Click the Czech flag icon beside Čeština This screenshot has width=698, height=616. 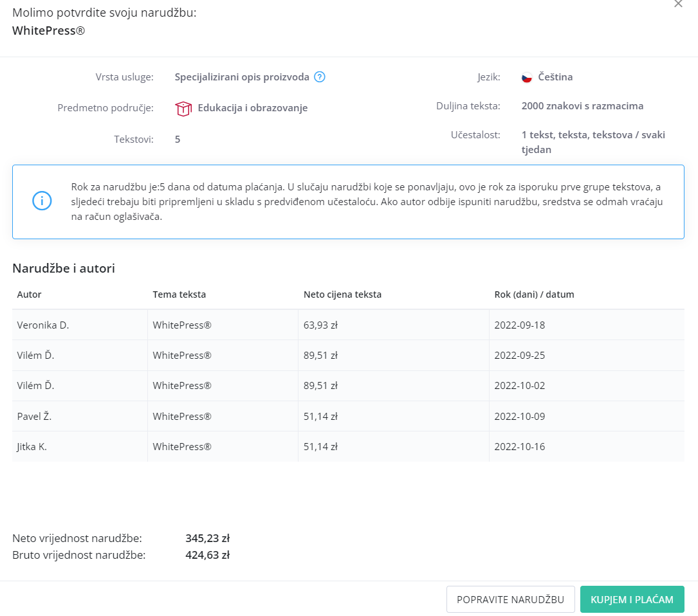pos(527,77)
